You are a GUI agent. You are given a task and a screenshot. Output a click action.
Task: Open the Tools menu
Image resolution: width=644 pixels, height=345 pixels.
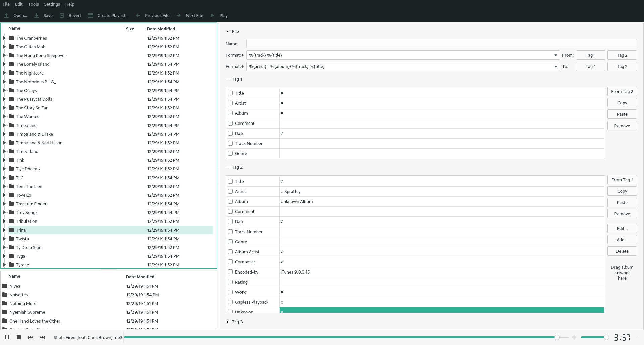[x=33, y=4]
